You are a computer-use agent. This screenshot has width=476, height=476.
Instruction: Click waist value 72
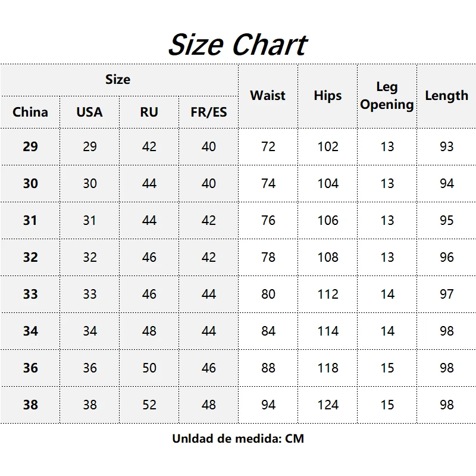pyautogui.click(x=268, y=146)
